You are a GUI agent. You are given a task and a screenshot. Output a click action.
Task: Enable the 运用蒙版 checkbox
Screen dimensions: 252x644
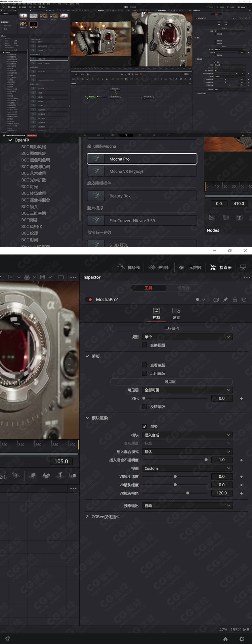[144, 373]
